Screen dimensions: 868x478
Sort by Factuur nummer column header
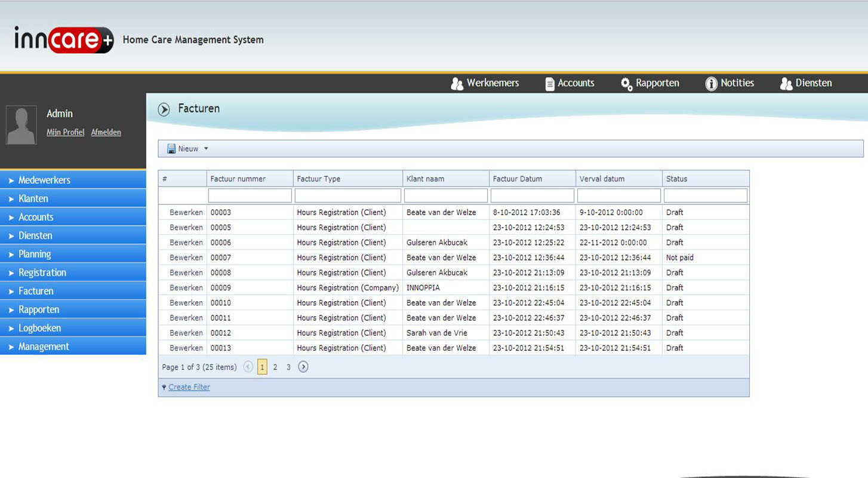(x=250, y=179)
